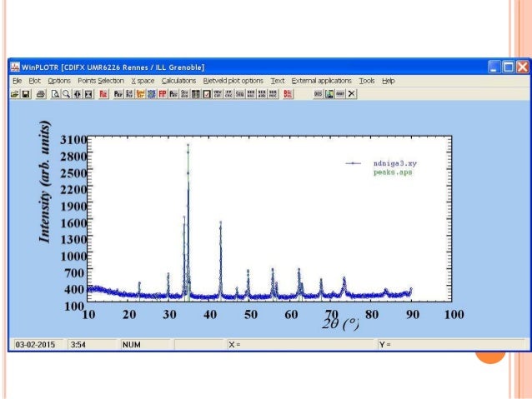532x399 pixels.
Task: Open the Tools menu
Action: click(367, 81)
